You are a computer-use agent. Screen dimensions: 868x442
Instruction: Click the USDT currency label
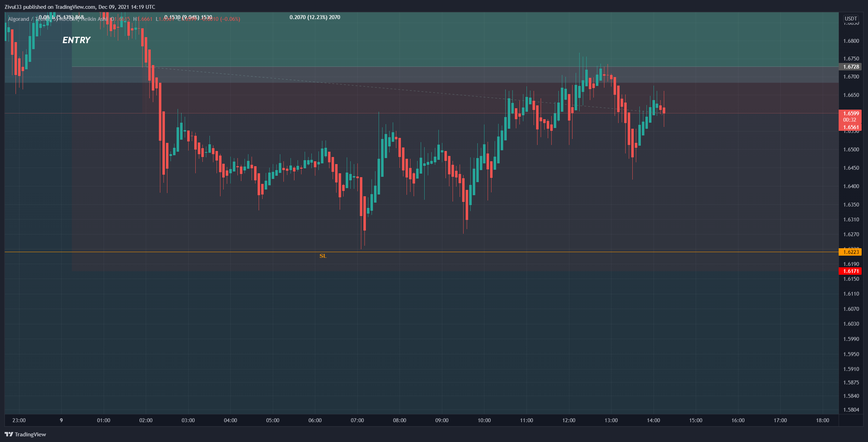(x=851, y=19)
